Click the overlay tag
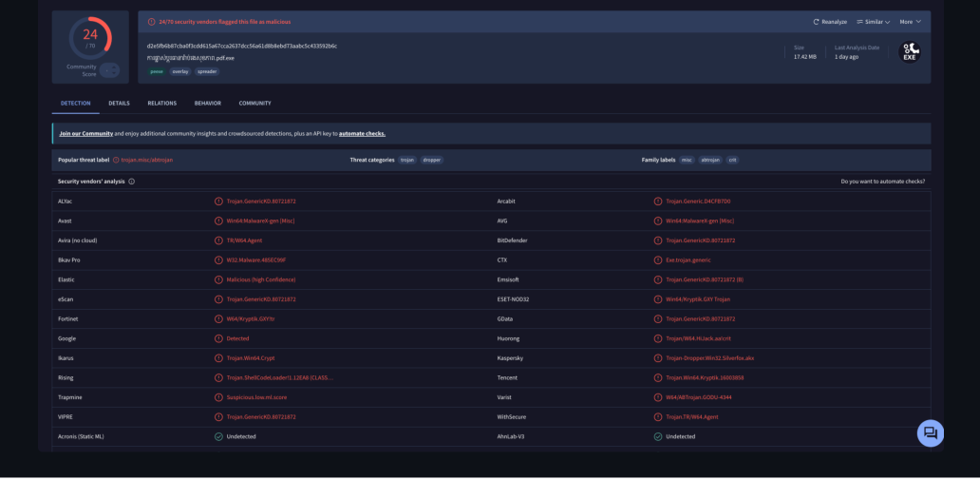This screenshot has width=980, height=480. click(180, 71)
